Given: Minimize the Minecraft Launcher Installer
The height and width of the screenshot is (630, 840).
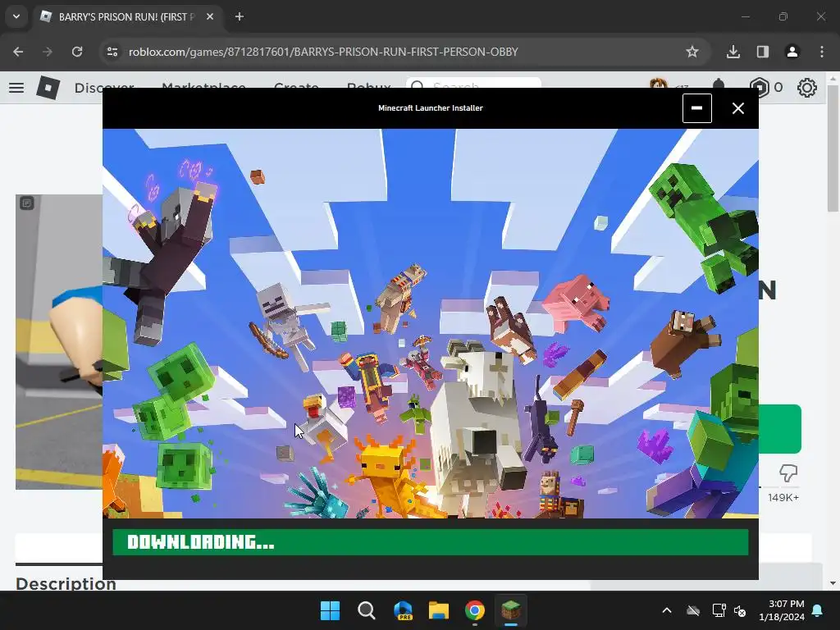Looking at the screenshot, I should pyautogui.click(x=697, y=108).
